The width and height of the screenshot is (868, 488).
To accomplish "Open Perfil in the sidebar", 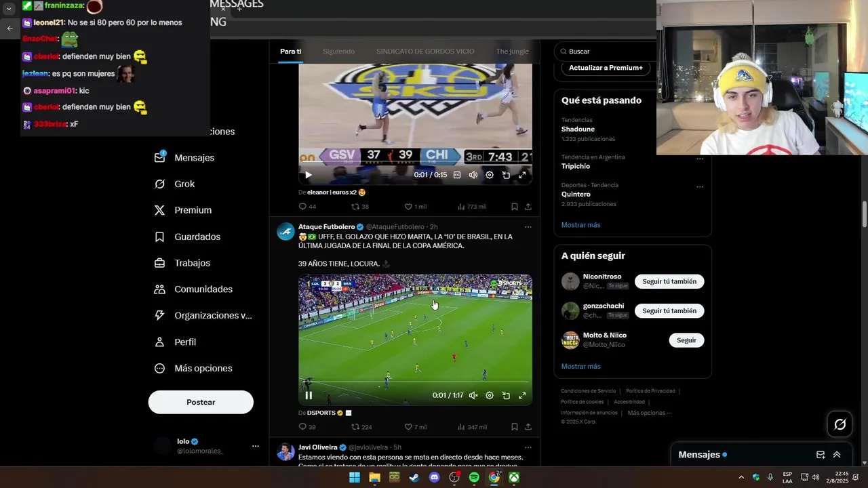I will coord(175,342).
